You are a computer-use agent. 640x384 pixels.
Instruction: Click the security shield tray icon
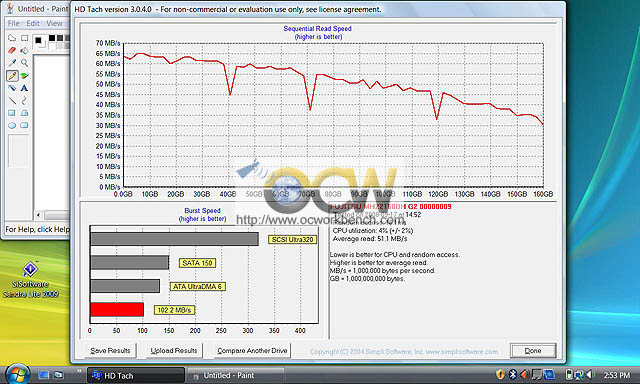(x=500, y=374)
